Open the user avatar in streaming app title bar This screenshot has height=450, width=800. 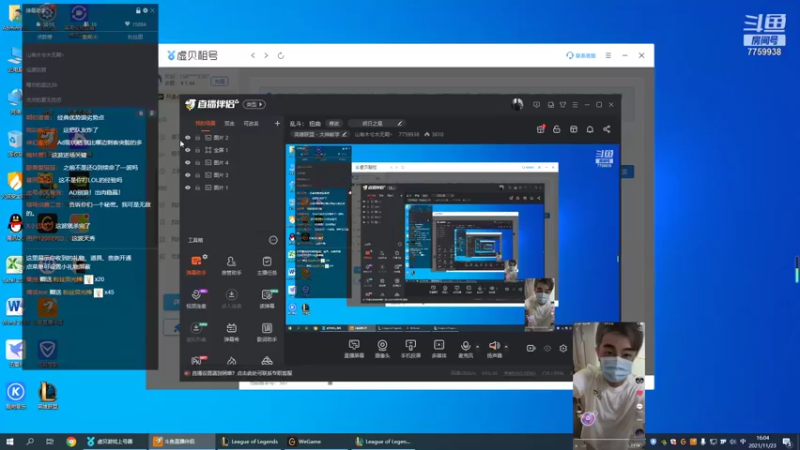tap(517, 105)
